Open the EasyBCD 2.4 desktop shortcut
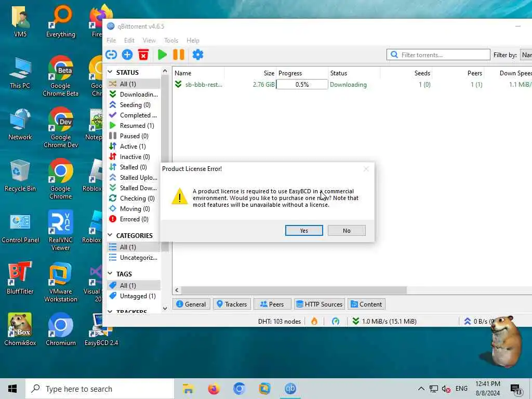 [x=101, y=329]
